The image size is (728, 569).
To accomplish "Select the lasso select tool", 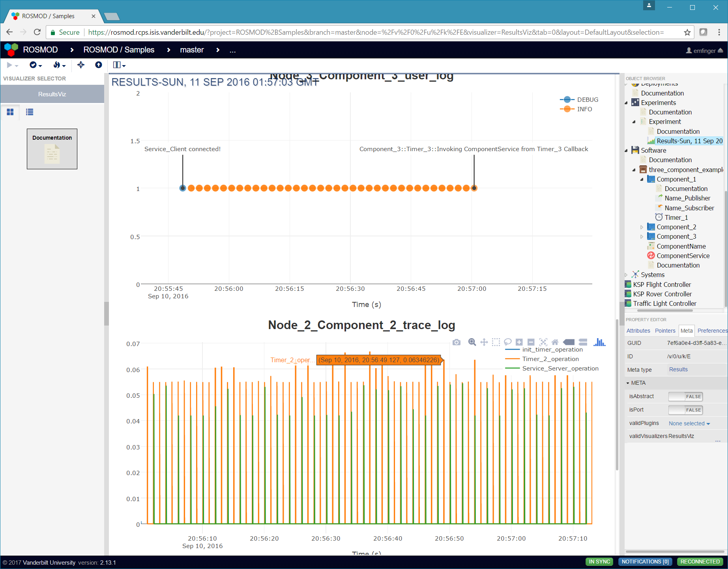I will (x=508, y=342).
